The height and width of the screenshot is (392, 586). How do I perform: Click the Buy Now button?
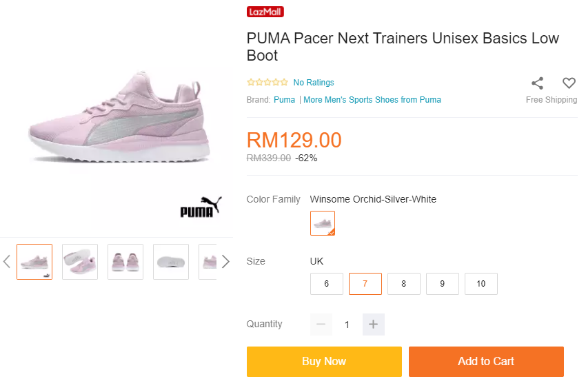[x=324, y=362]
